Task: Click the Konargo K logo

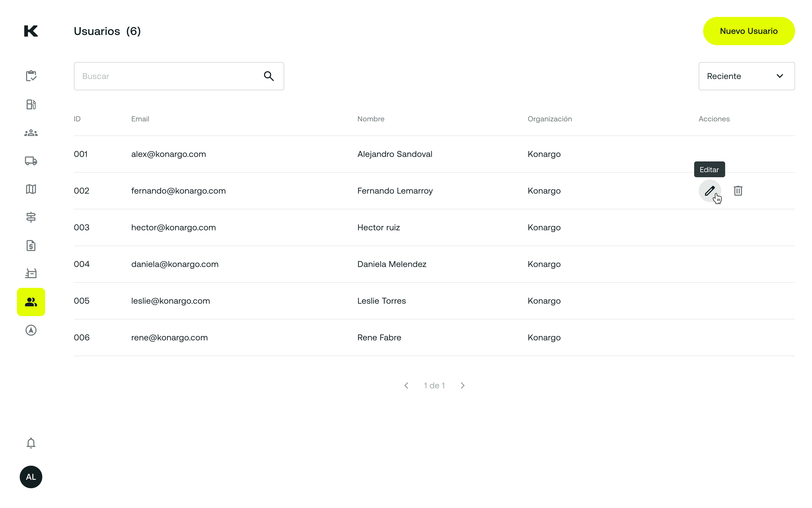Action: [31, 31]
